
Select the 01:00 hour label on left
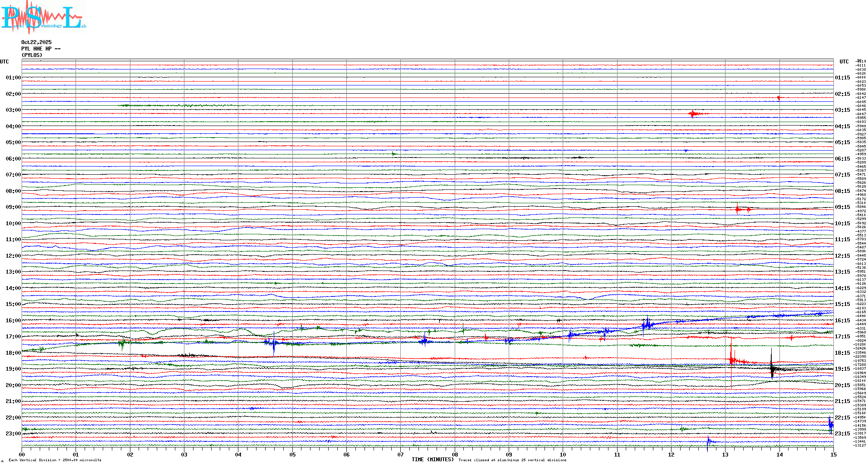click(13, 78)
